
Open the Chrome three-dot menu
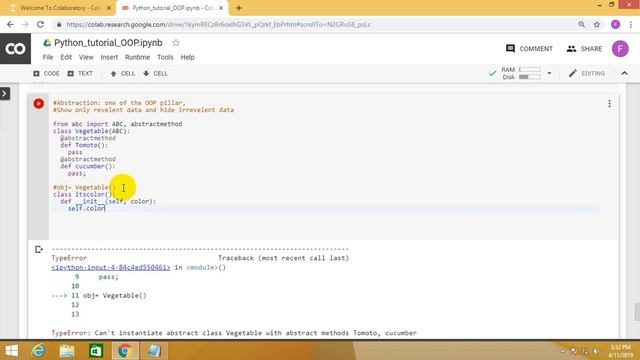pyautogui.click(x=631, y=24)
